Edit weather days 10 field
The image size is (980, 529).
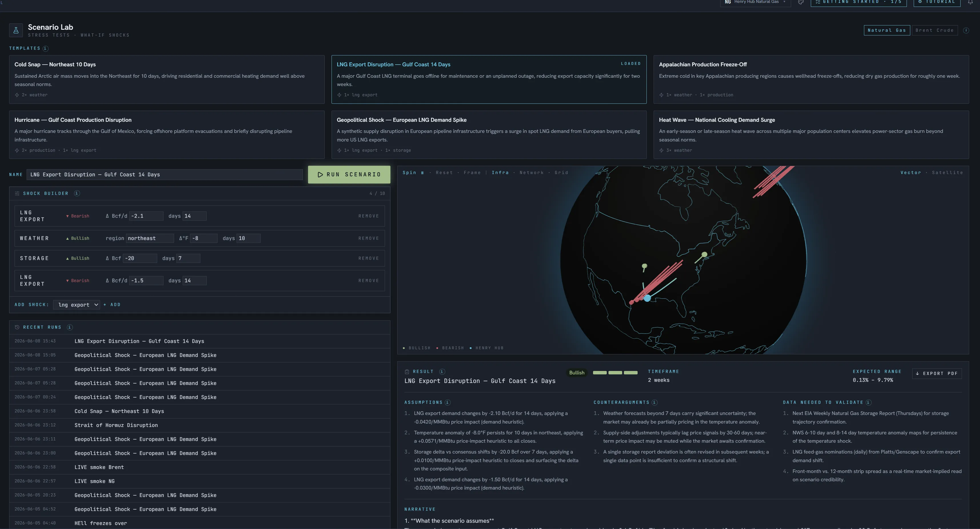[248, 238]
